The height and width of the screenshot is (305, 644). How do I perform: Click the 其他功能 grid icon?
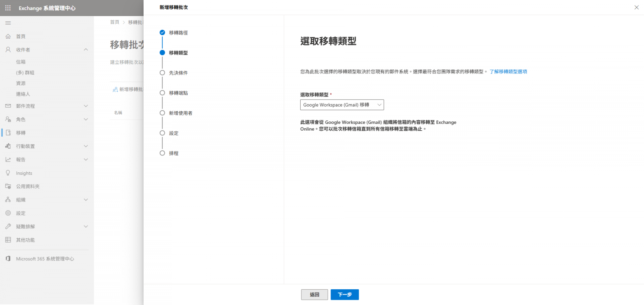pos(8,240)
